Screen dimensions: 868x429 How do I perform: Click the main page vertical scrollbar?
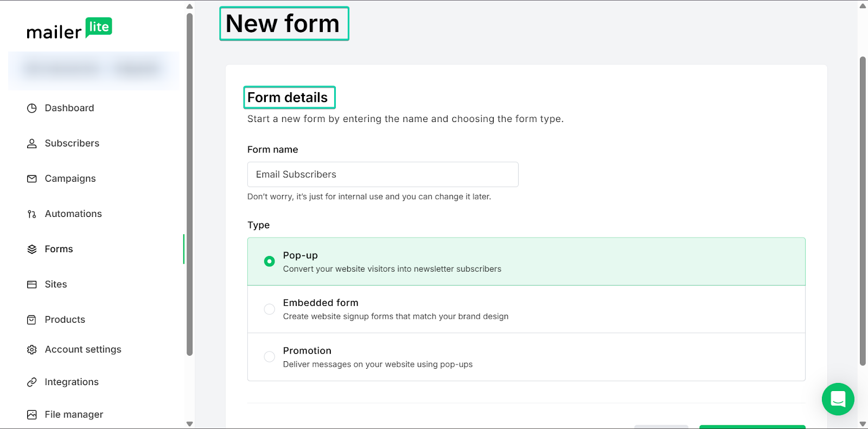(x=863, y=212)
